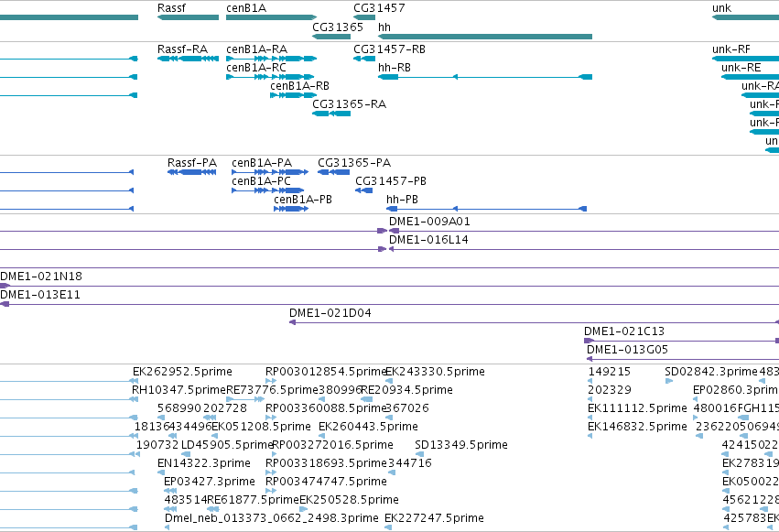Image resolution: width=779 pixels, height=532 pixels.
Task: Select the SD02842.3prime EST label
Action: coord(711,372)
